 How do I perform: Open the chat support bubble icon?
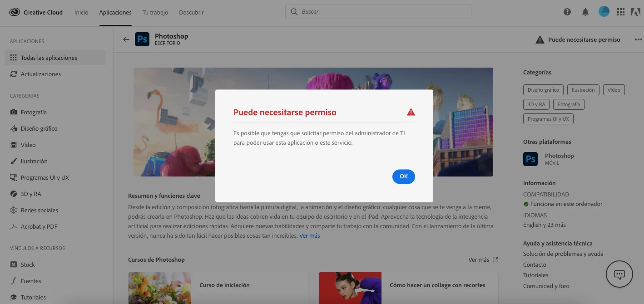619,274
